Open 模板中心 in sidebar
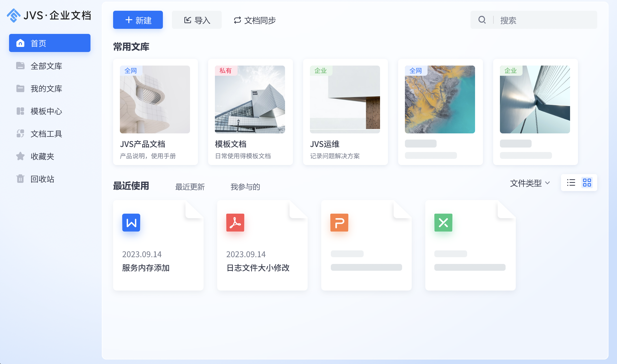This screenshot has height=364, width=617. tap(50, 111)
